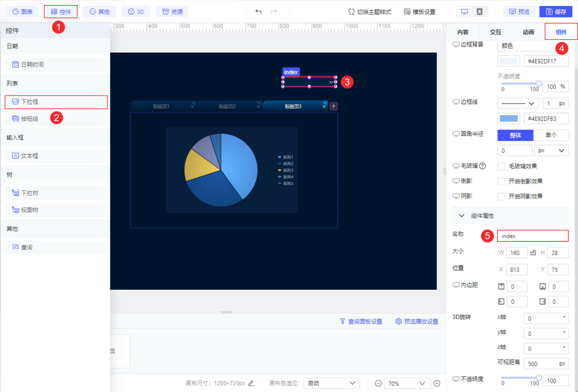578x392 pixels.
Task: Click the undo arrow icon
Action: (258, 12)
